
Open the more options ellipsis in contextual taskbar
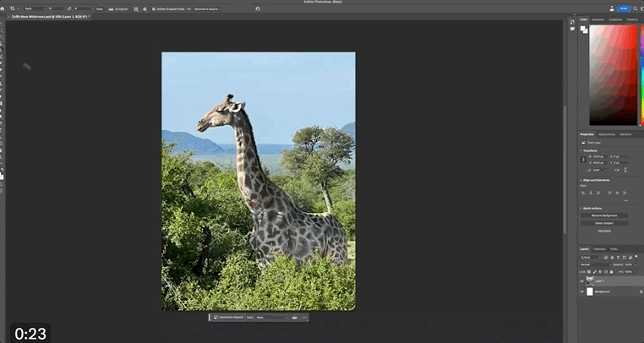(303, 318)
